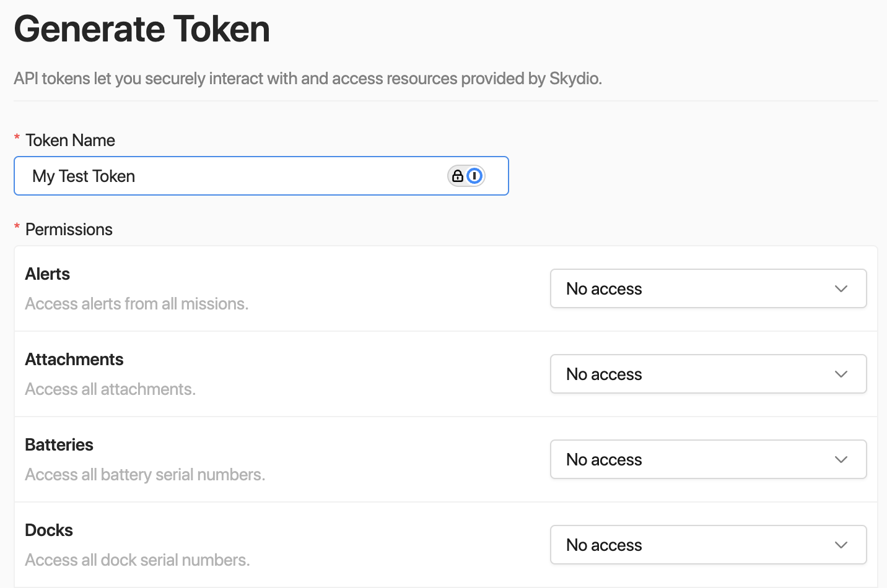Click the Generate Token heading
The image size is (887, 588).
click(x=142, y=29)
